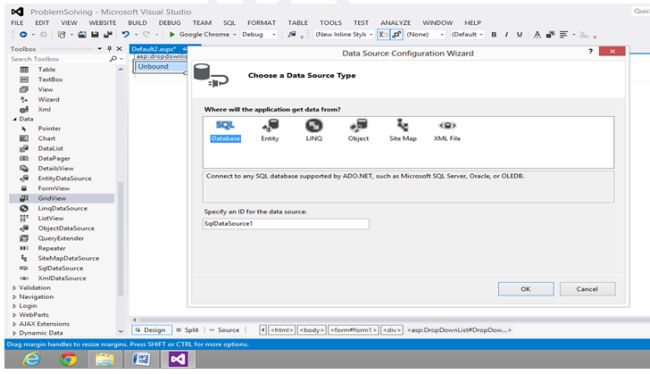650x374 pixels.
Task: Collapse the Data toolbox group
Action: pyautogui.click(x=15, y=119)
